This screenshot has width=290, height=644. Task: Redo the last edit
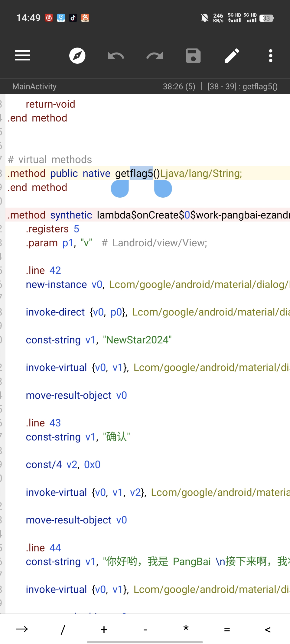point(155,56)
